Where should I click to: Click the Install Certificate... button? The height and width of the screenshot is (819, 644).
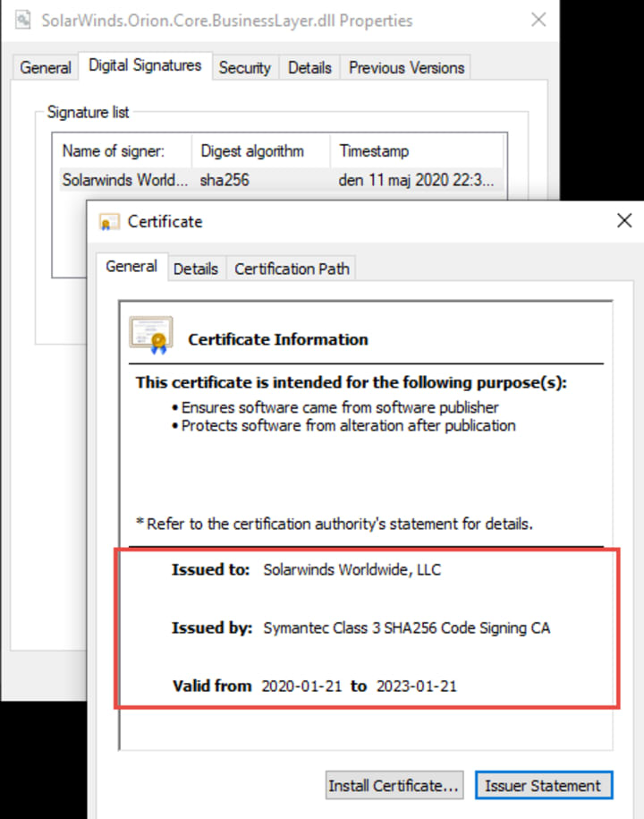tap(394, 786)
